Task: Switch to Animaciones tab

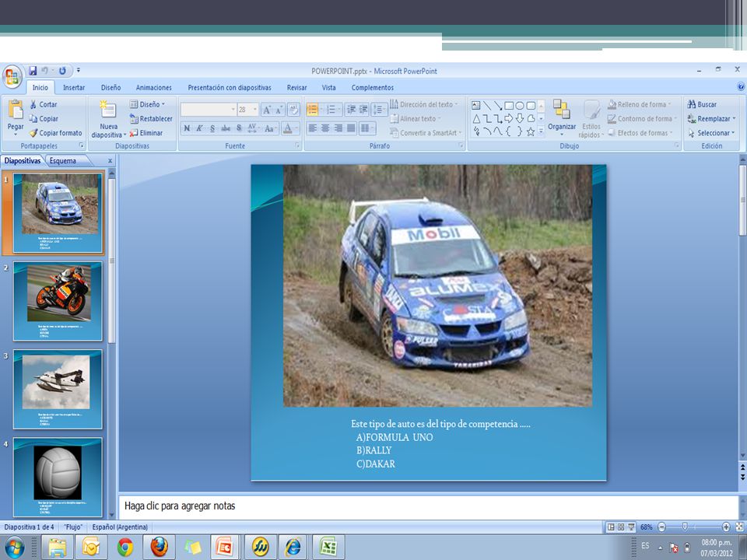Action: tap(154, 88)
